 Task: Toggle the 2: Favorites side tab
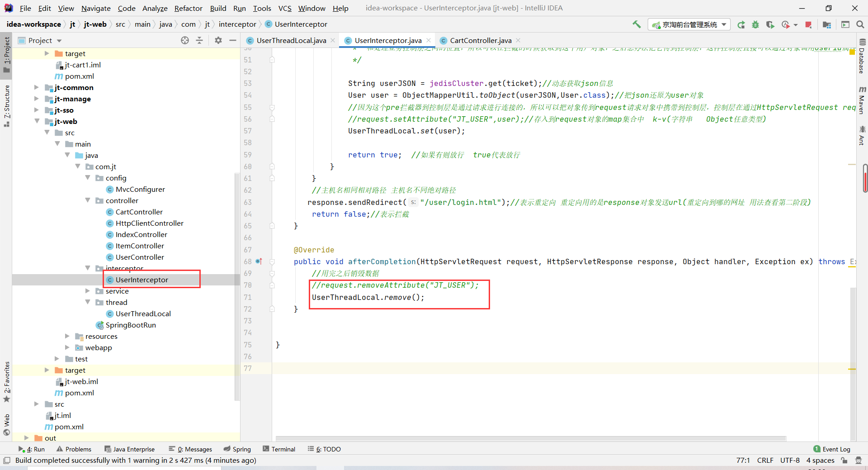pyautogui.click(x=6, y=382)
